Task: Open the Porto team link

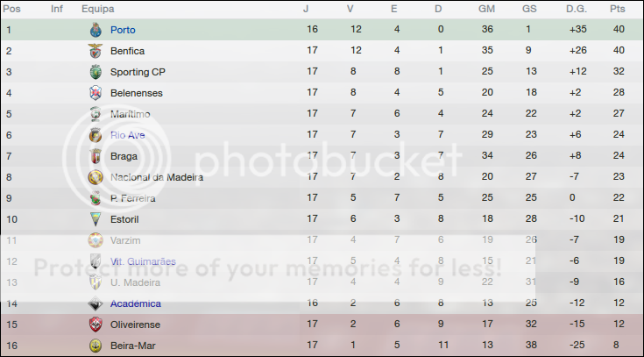Action: [123, 30]
